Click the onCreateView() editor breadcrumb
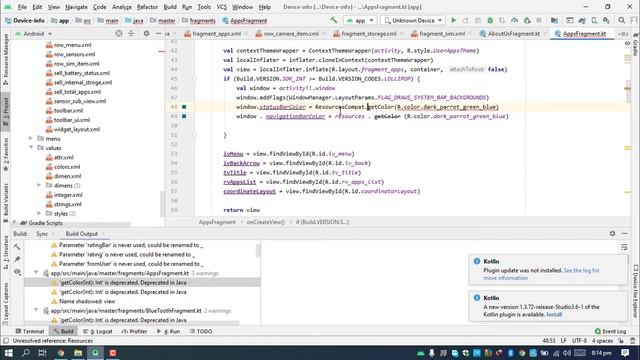This screenshot has height=360, width=640. point(266,222)
